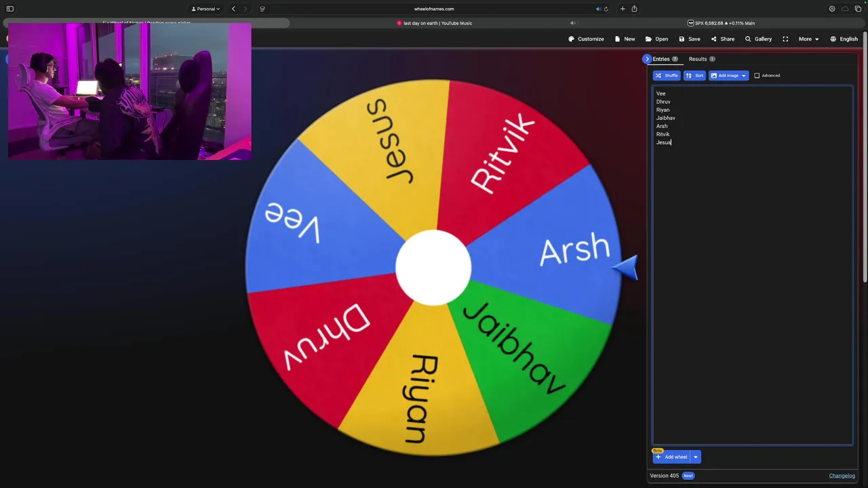Sort the entries alphabetically
Viewport: 868px width, 488px height.
click(694, 75)
